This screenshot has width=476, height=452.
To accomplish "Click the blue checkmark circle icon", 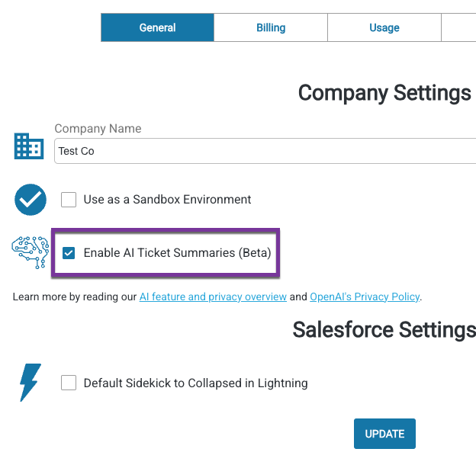I will (31, 200).
